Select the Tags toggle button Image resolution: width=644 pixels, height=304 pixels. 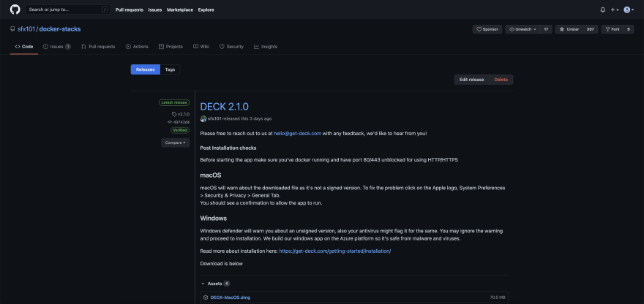pyautogui.click(x=170, y=69)
